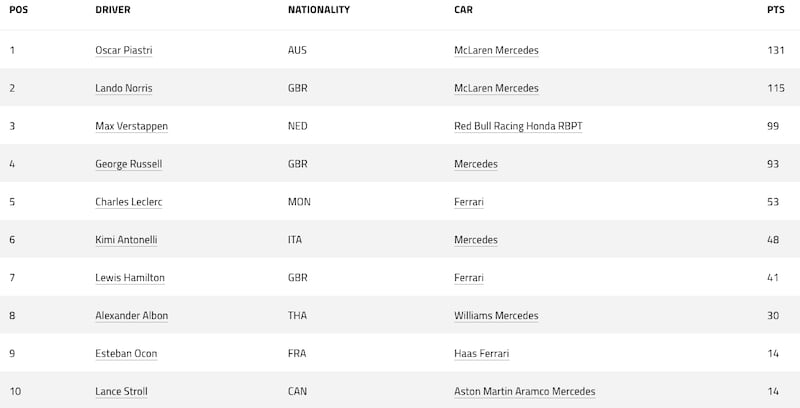Open Lewis Hamilton driver link
The image size is (800, 408).
pyautogui.click(x=130, y=278)
